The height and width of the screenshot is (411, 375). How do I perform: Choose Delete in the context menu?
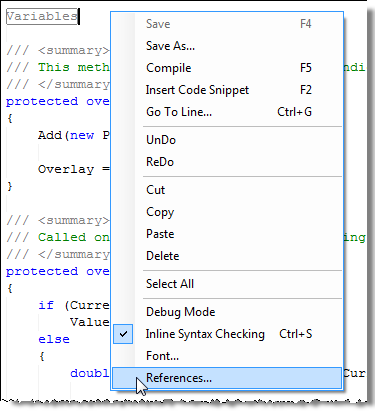tap(227, 256)
